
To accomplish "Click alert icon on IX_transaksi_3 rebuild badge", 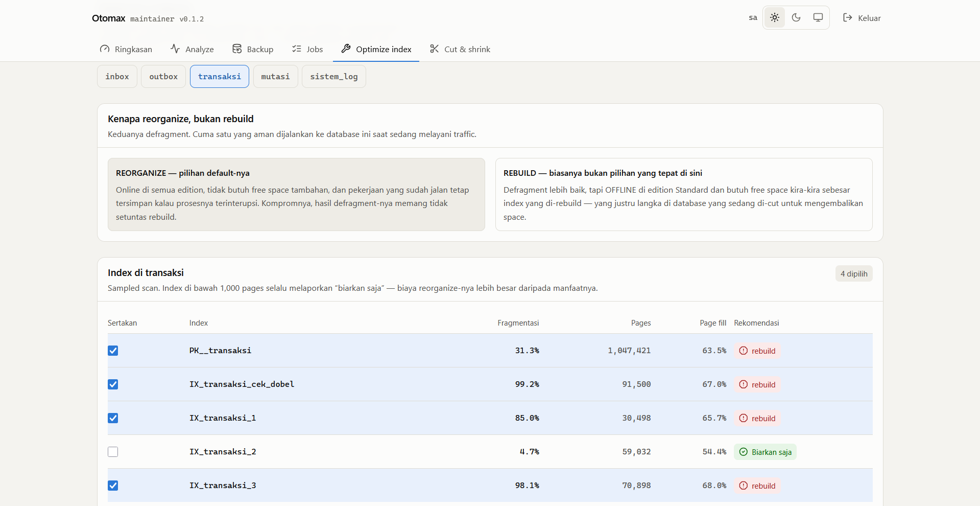I will click(x=744, y=486).
